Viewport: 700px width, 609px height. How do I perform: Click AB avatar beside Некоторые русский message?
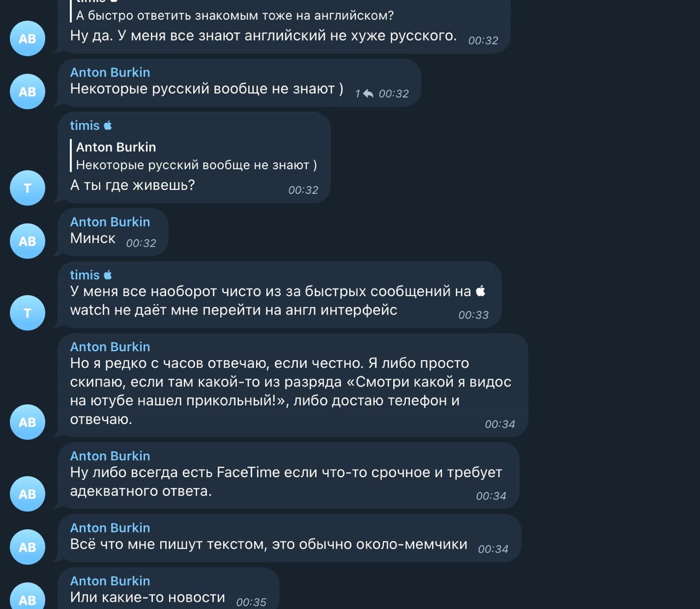[x=27, y=91]
